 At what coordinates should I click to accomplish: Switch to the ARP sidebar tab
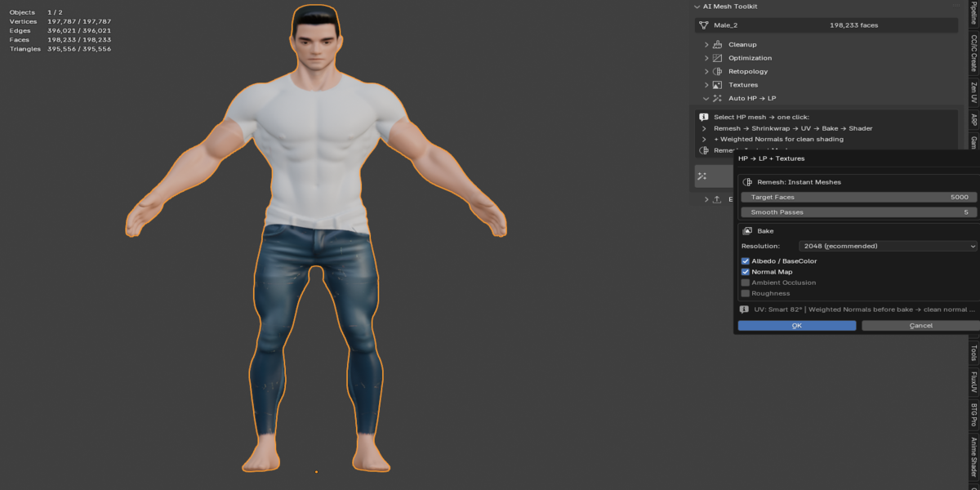point(973,119)
